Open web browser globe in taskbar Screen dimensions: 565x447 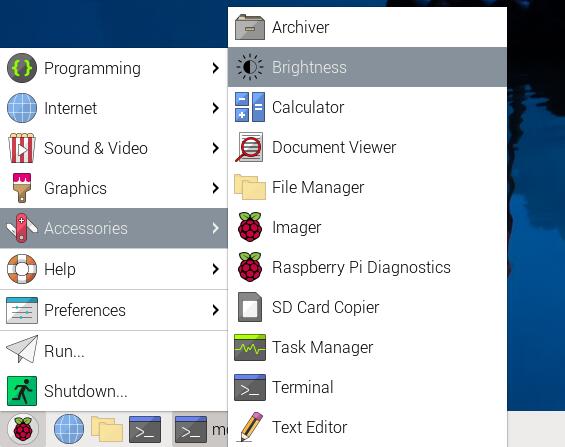click(69, 429)
